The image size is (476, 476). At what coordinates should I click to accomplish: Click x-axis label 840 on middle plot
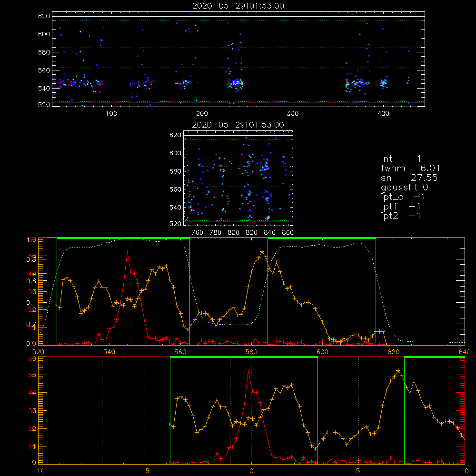point(269,233)
